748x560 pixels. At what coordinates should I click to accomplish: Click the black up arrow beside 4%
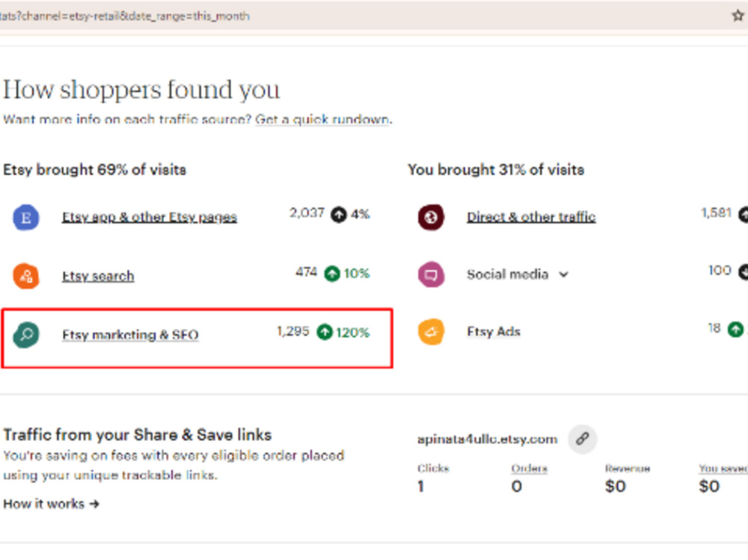pyautogui.click(x=339, y=214)
